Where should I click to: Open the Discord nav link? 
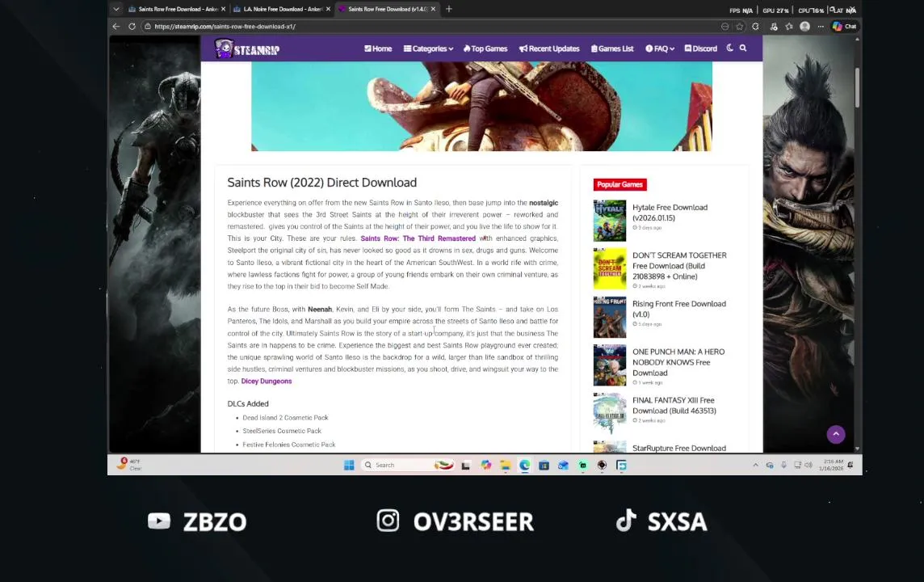click(700, 48)
